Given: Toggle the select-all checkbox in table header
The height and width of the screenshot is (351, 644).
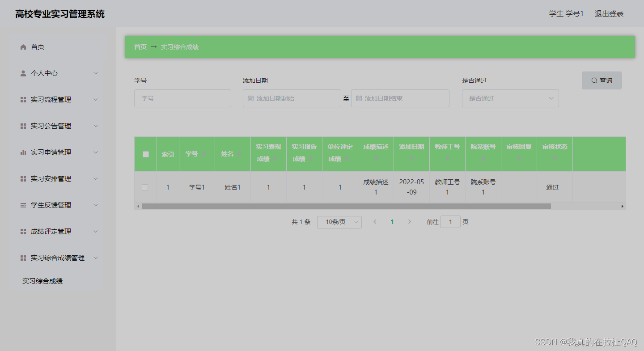Looking at the screenshot, I should [x=145, y=154].
